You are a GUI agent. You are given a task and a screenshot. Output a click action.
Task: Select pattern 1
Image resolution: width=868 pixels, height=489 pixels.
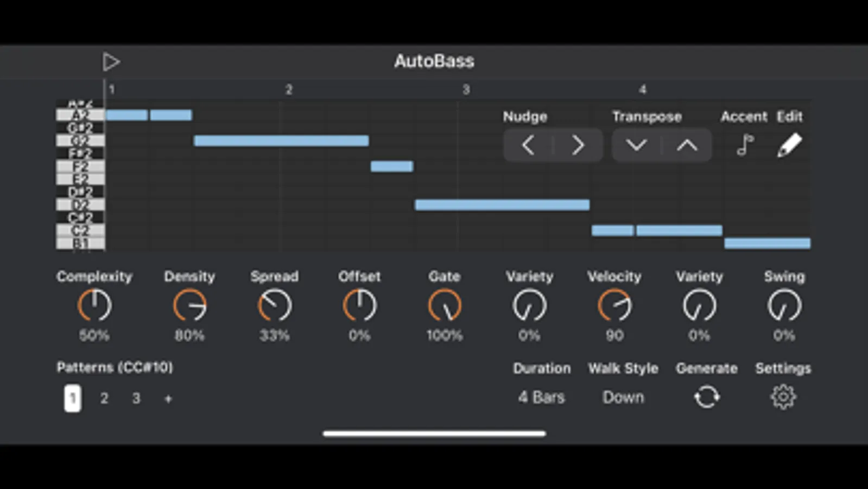[73, 398]
